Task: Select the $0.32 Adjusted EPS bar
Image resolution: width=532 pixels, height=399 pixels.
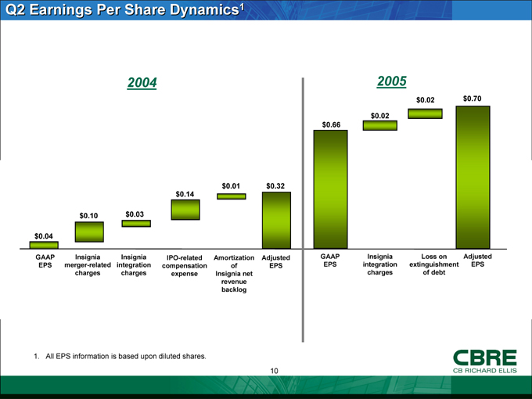Action: tap(276, 220)
